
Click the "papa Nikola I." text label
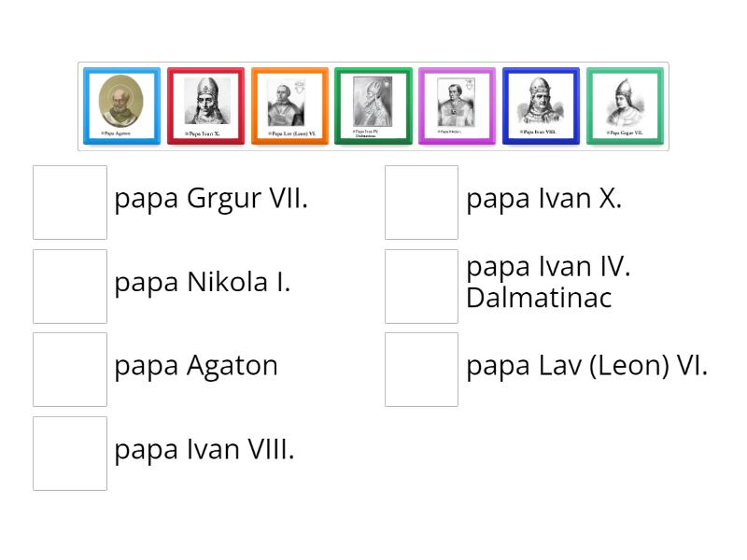[202, 282]
